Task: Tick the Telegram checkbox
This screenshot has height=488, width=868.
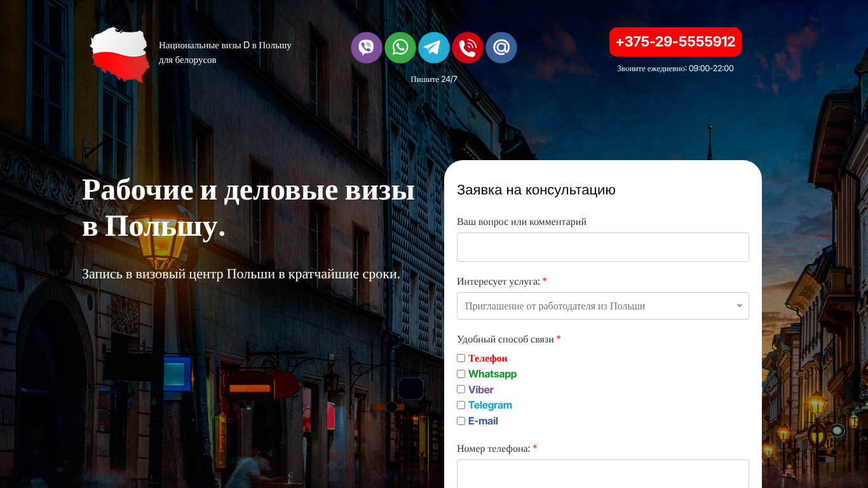Action: 461,405
